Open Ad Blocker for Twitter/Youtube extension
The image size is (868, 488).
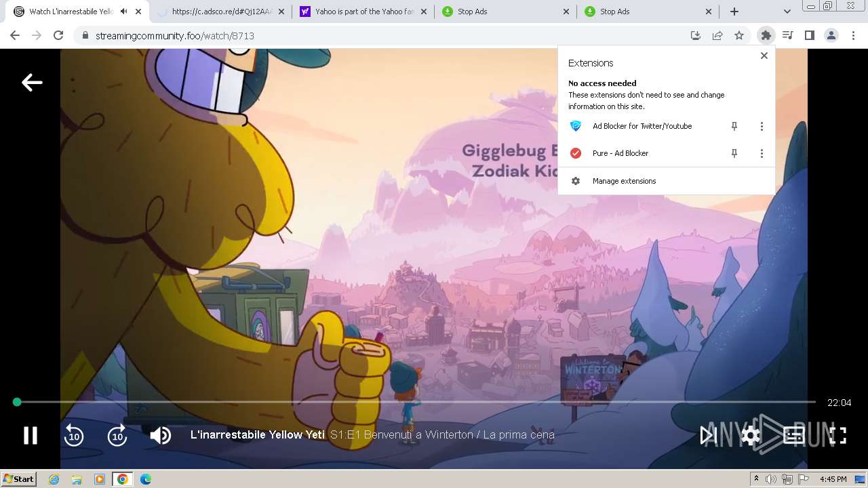point(642,126)
